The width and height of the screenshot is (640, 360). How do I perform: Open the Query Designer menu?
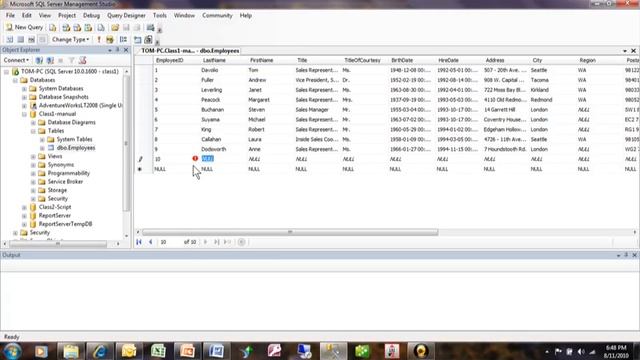(126, 16)
